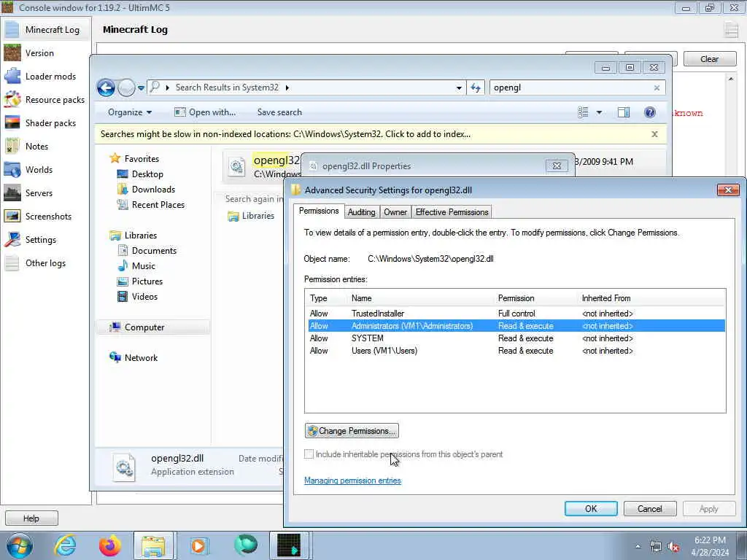
Task: Click network tray icon
Action: coord(656,547)
